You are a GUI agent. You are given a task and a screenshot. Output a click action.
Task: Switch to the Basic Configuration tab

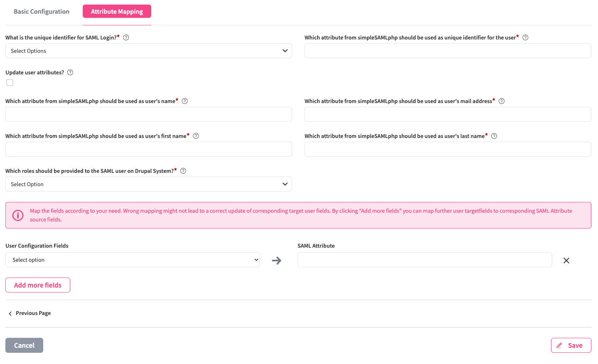click(x=42, y=12)
